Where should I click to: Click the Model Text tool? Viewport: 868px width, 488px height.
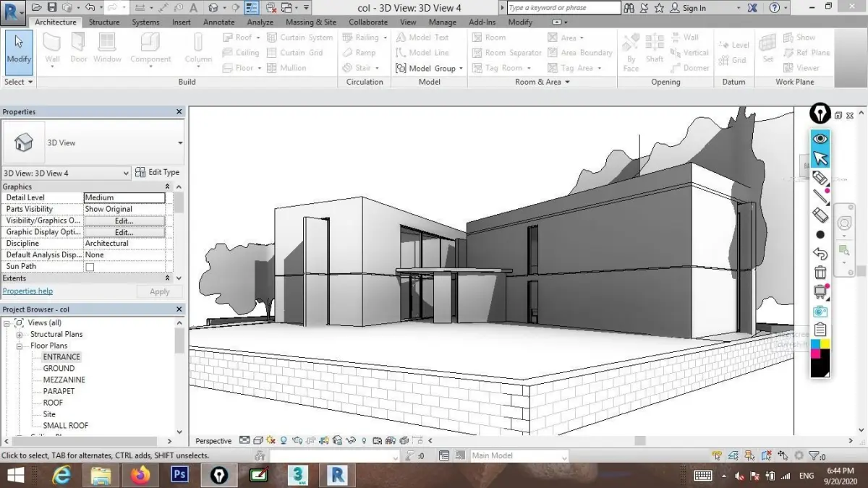[422, 38]
